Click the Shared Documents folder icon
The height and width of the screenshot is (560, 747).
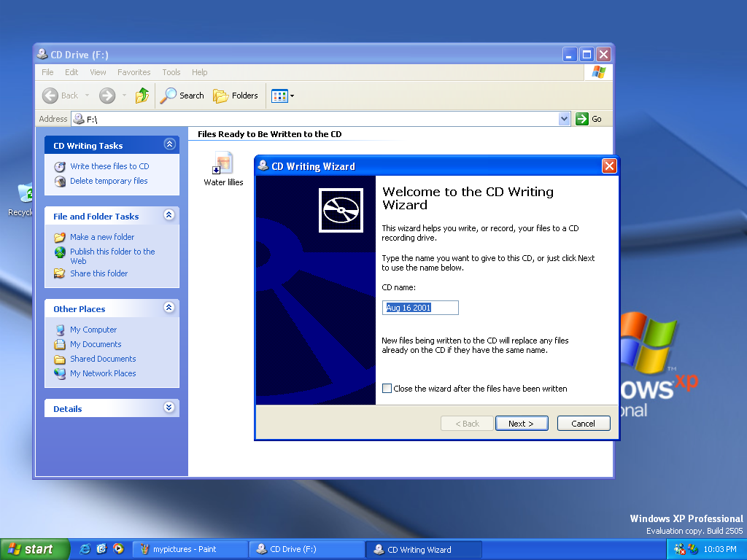(x=60, y=359)
